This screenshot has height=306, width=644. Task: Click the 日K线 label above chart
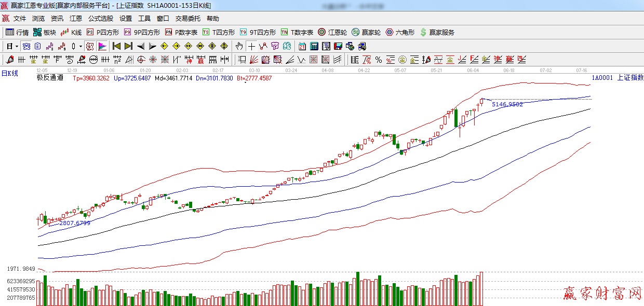9,74
